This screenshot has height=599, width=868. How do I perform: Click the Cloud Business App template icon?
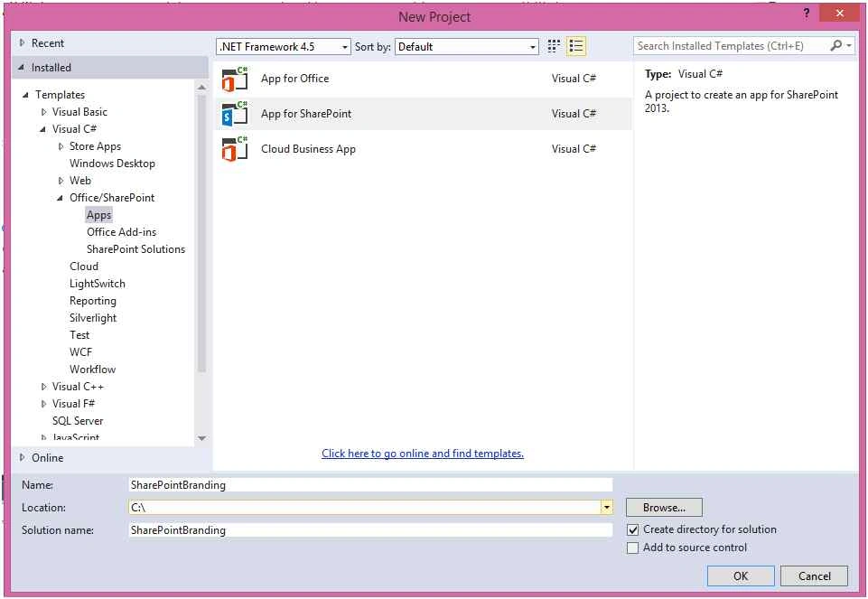click(x=235, y=149)
